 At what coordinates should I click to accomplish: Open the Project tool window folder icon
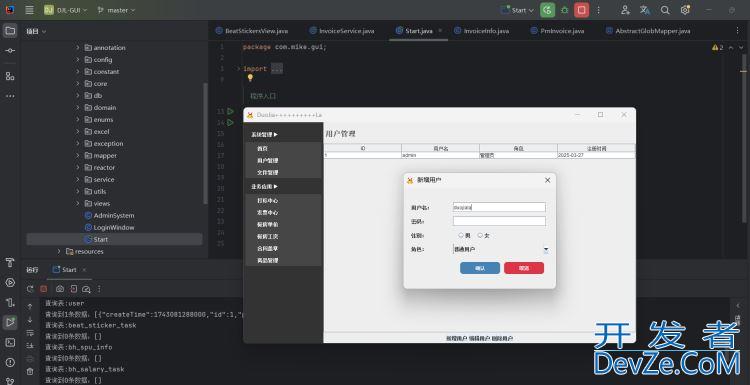point(10,31)
